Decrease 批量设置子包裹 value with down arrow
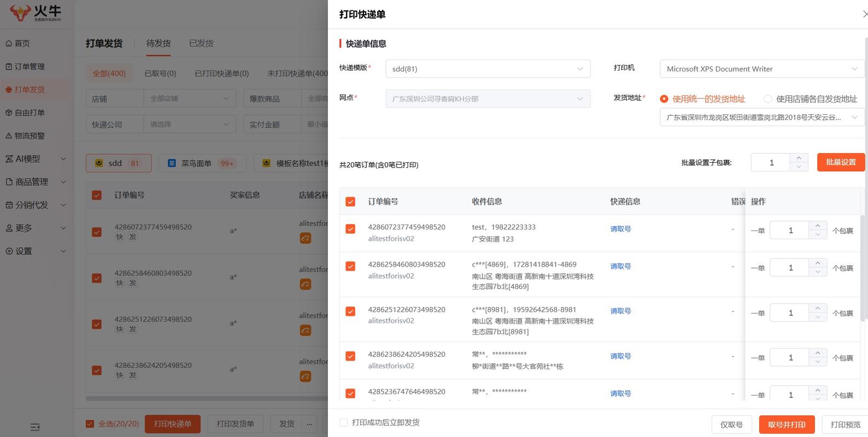Viewport: 868px width, 437px height. tap(799, 167)
